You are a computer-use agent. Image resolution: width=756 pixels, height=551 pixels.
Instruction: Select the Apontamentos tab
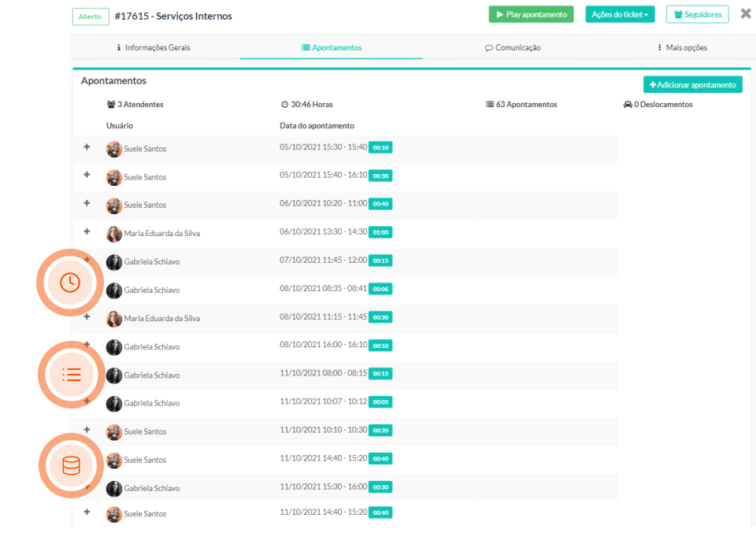[332, 47]
